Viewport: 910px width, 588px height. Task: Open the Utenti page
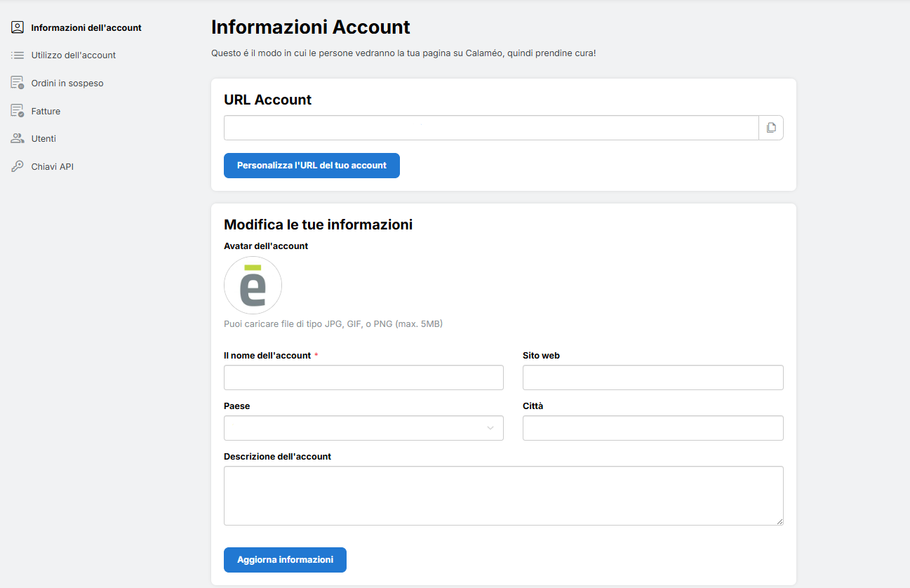coord(44,139)
